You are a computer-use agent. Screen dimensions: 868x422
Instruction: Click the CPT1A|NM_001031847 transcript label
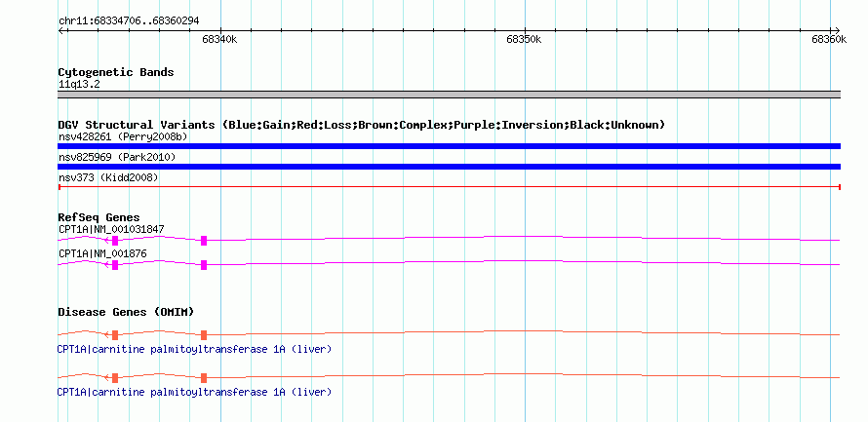pyautogui.click(x=111, y=229)
